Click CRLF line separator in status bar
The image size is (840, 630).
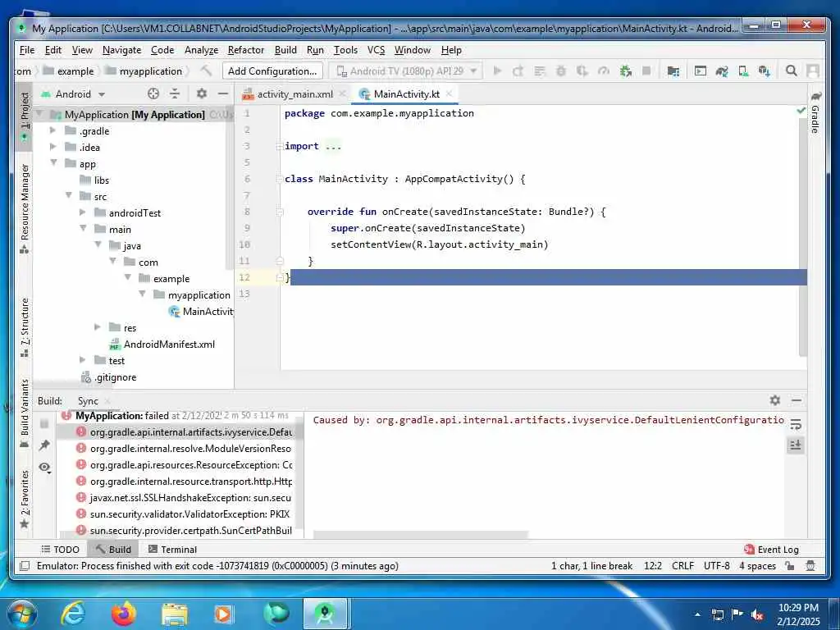(x=682, y=566)
